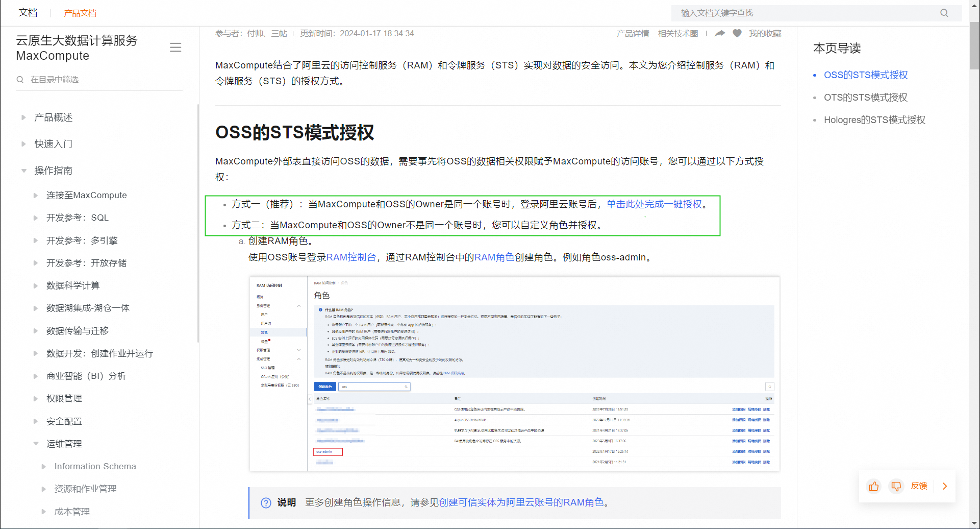Image resolution: width=980 pixels, height=529 pixels.
Task: Expand the 开发参考：多引擎 arrow
Action: pos(36,241)
